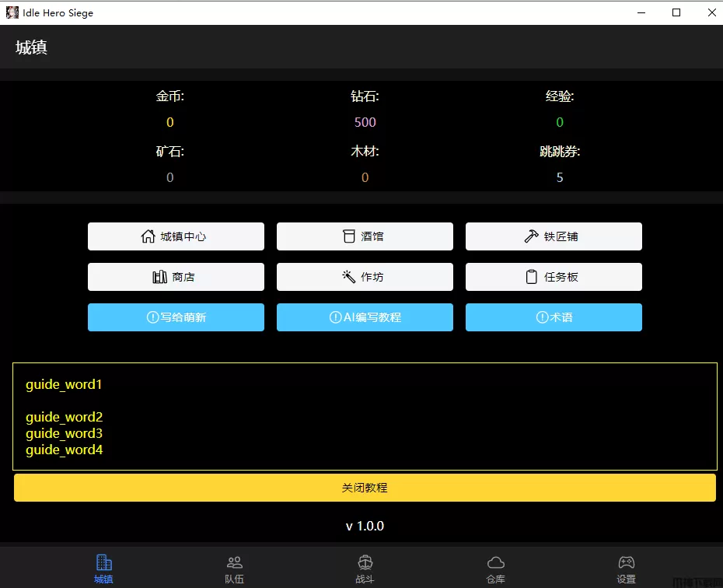Open the 队伍 team tab
This screenshot has width=723, height=588.
234,569
